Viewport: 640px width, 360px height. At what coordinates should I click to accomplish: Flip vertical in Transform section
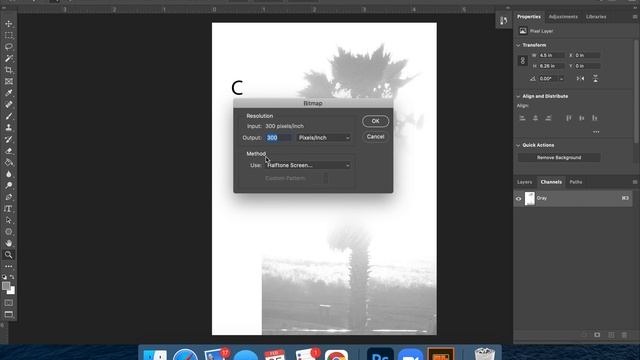tap(596, 78)
